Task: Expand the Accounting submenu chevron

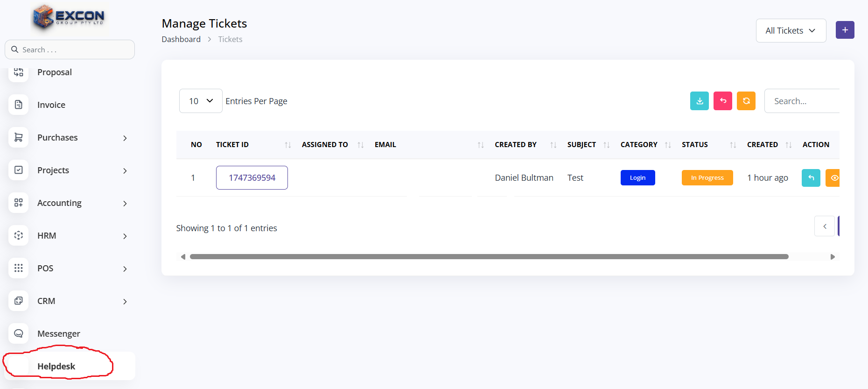Action: (x=125, y=203)
